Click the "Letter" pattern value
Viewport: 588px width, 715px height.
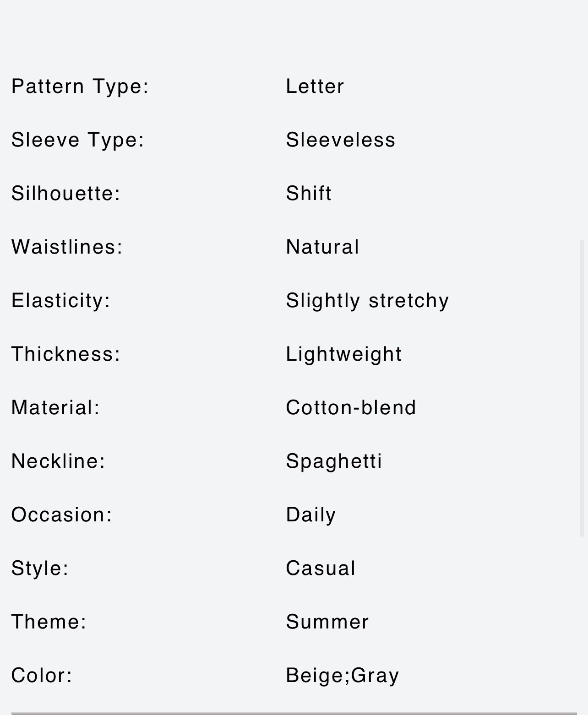point(315,87)
